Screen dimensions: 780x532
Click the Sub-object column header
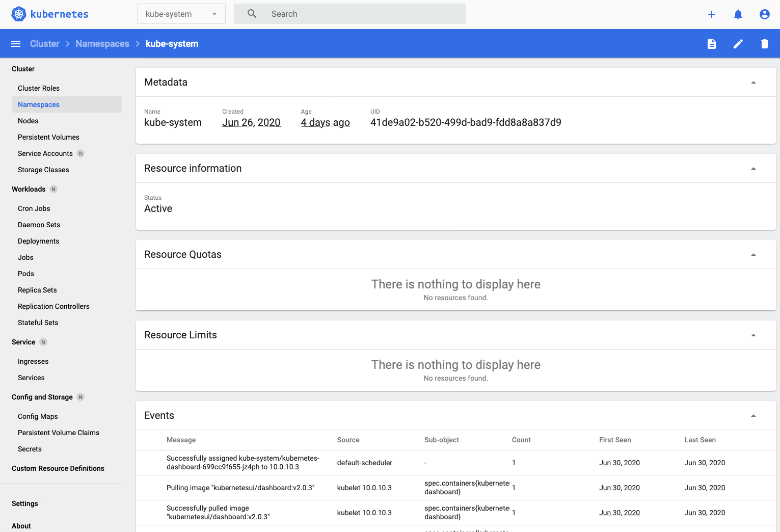pos(442,440)
